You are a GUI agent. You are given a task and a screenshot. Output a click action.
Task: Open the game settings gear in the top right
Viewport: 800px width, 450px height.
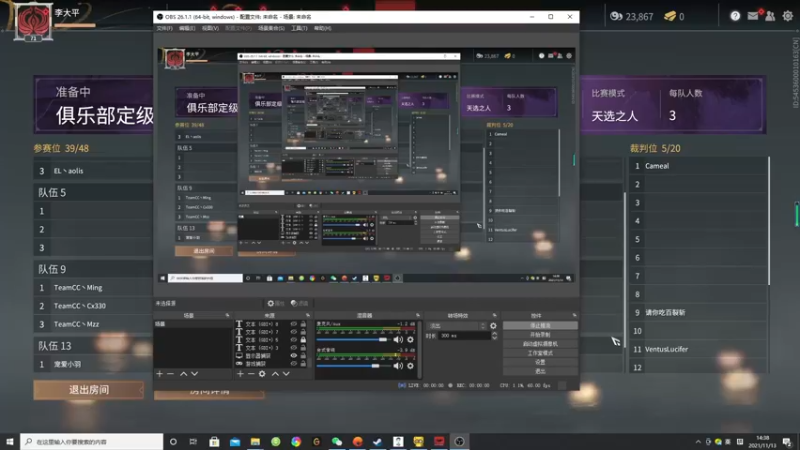tap(788, 16)
